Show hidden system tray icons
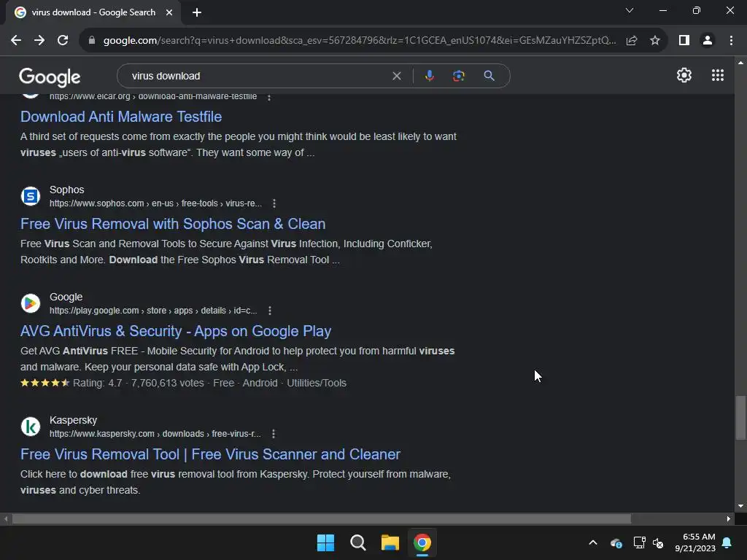Screen dimensions: 747x560 coord(593,542)
